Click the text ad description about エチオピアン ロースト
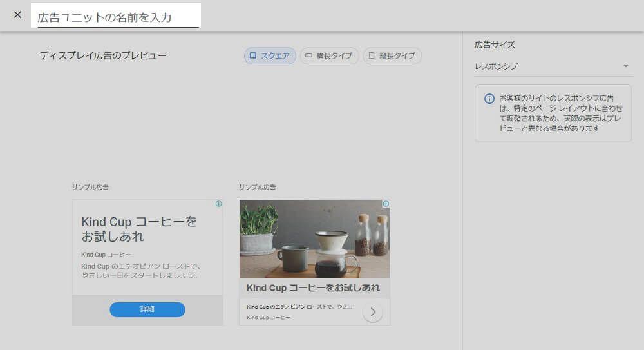Image resolution: width=644 pixels, height=350 pixels. point(141,271)
